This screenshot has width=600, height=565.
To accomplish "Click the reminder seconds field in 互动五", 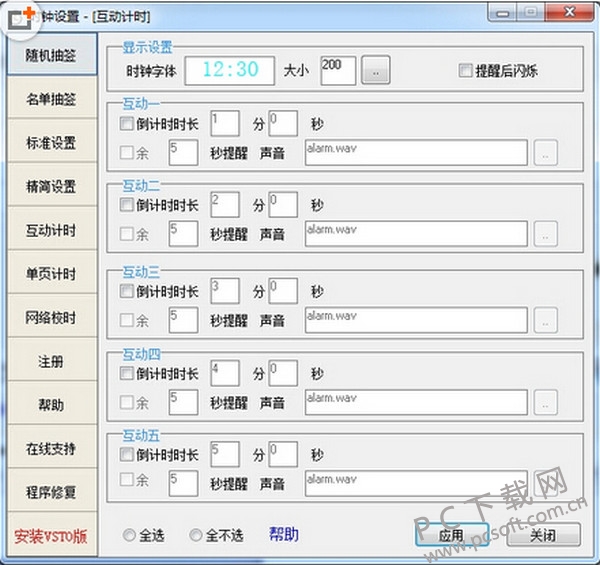I will (183, 484).
